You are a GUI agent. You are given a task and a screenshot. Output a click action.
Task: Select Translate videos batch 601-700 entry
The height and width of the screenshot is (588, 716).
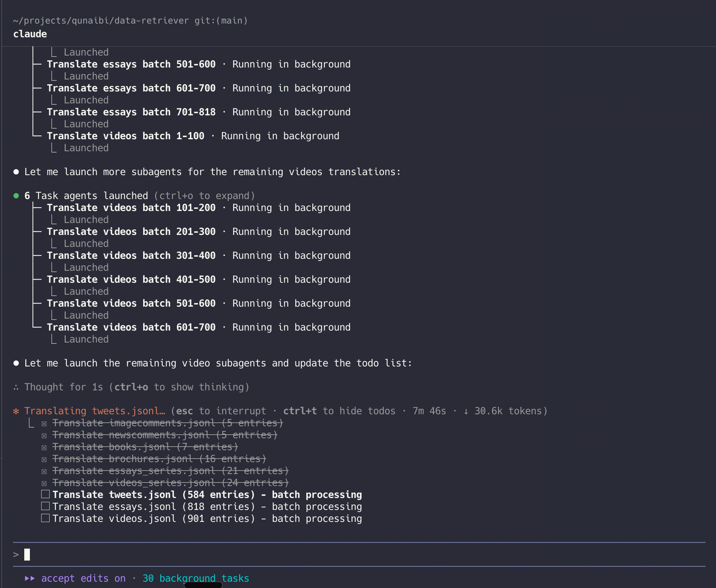(x=131, y=327)
